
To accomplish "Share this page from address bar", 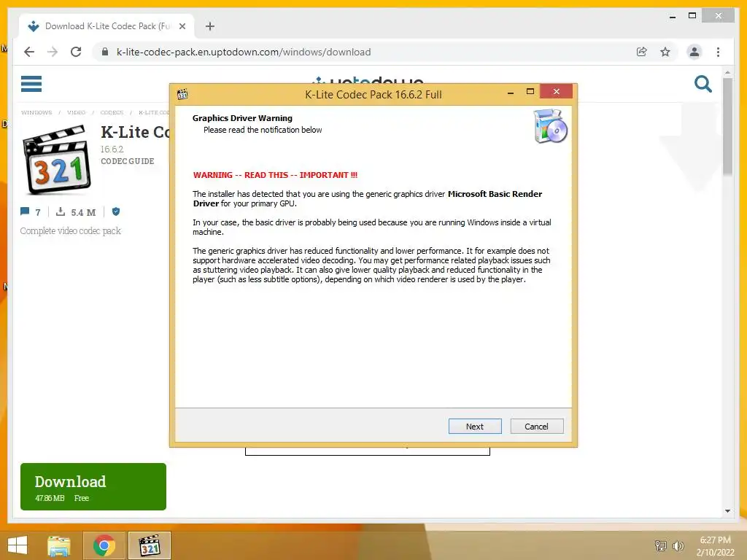I will coord(642,52).
